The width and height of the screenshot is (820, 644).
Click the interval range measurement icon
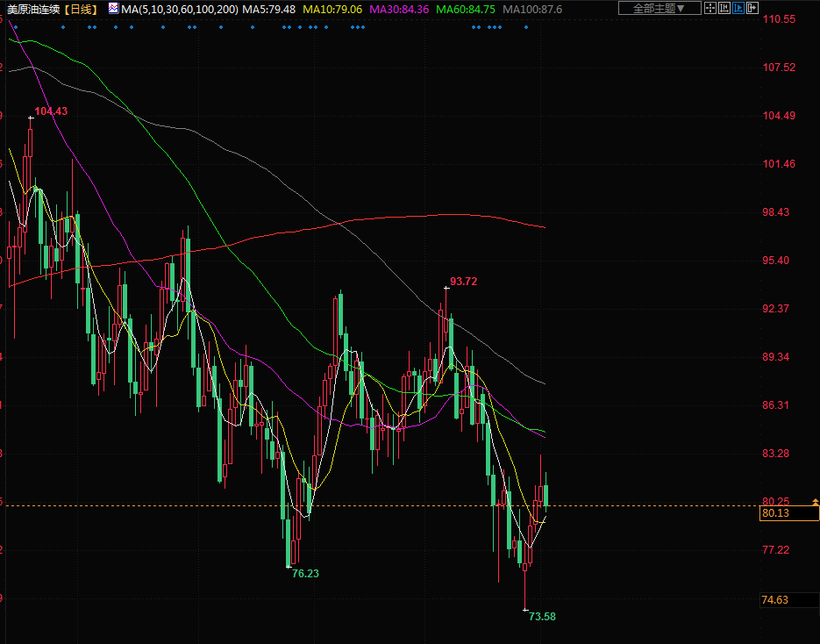725,8
